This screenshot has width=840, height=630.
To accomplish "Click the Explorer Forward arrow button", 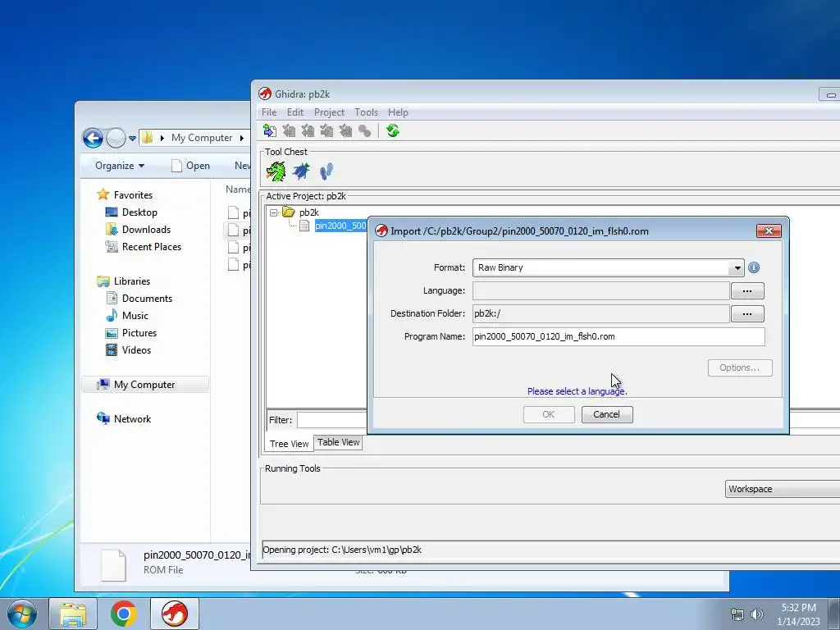I will click(x=116, y=138).
